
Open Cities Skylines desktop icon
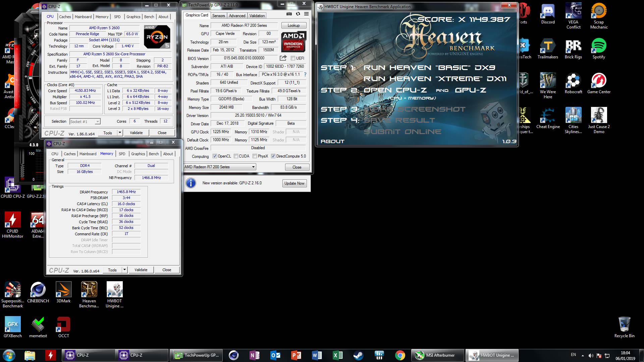(573, 121)
